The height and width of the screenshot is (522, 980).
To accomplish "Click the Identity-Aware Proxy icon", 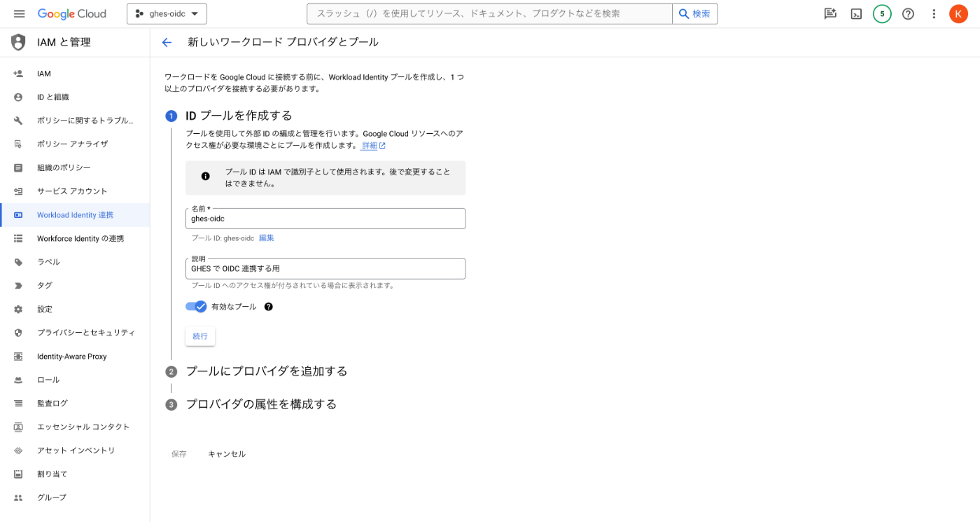I will click(x=18, y=356).
